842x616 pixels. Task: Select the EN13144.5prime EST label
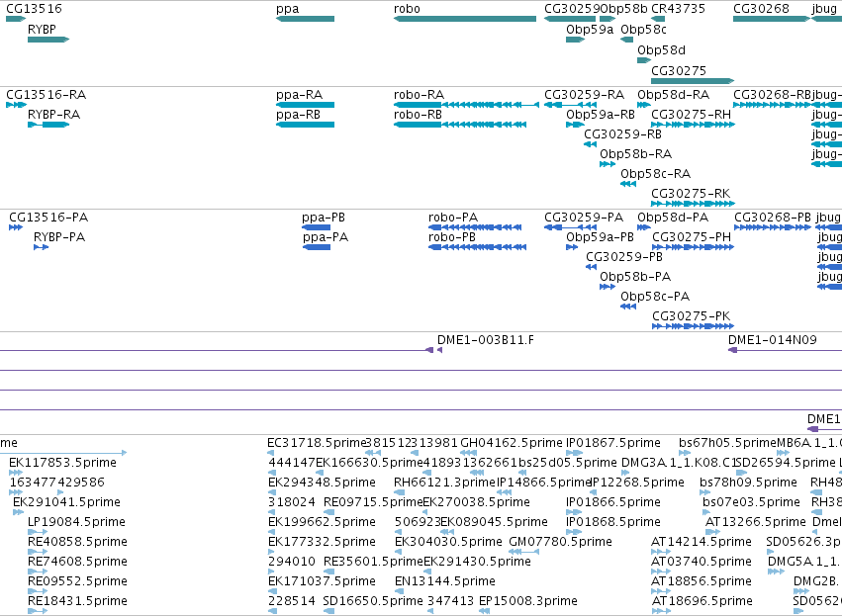point(445,581)
